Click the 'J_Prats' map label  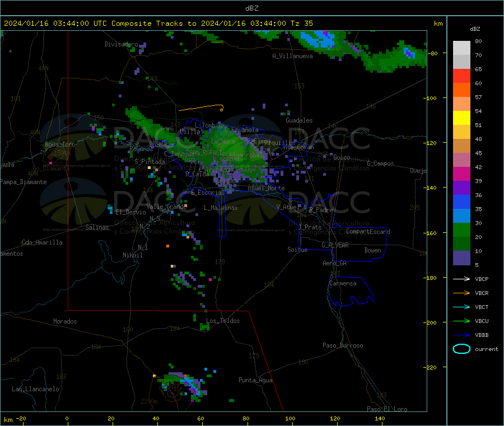point(310,227)
